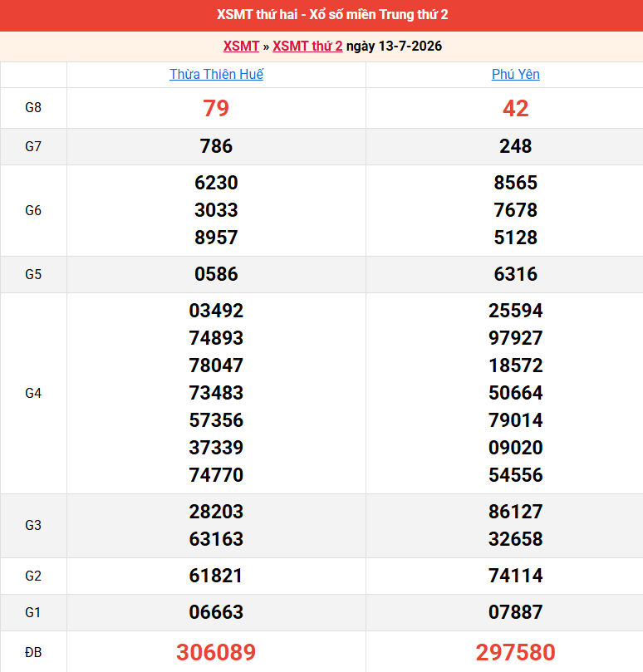Select Thừa Thiên Huế G8 result 79
Viewport: 643px width, 672px height.
coord(216,108)
